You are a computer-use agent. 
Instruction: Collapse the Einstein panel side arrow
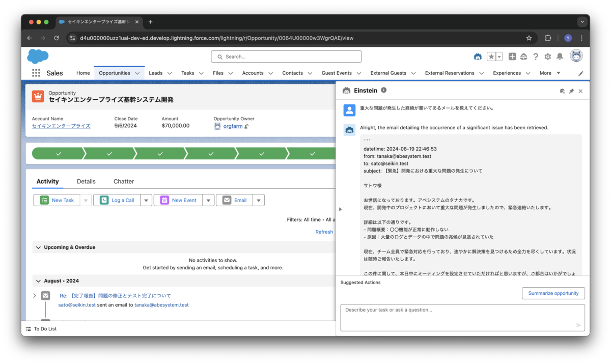point(340,209)
